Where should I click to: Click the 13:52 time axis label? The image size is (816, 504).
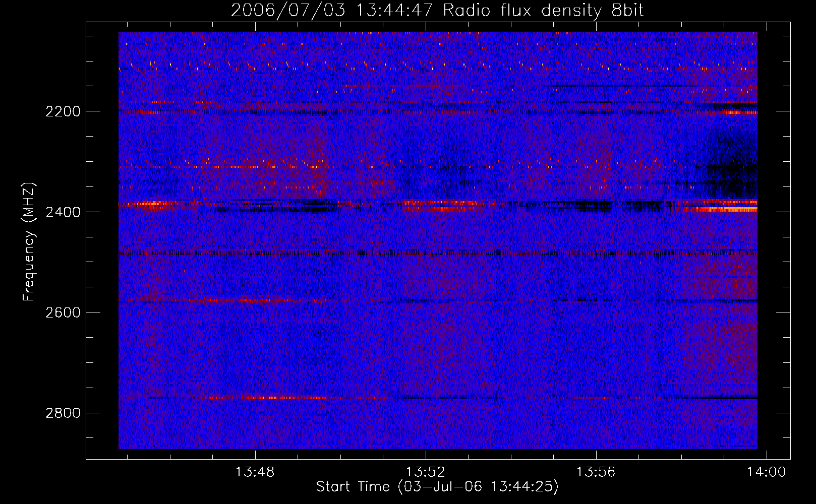[426, 472]
